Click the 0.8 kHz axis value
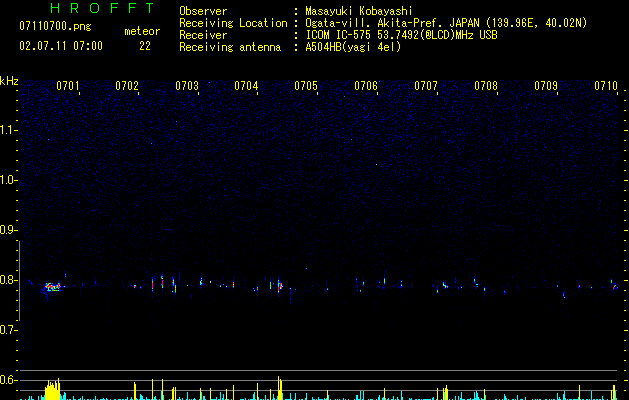Image resolution: width=629 pixels, height=400 pixels. coord(8,280)
